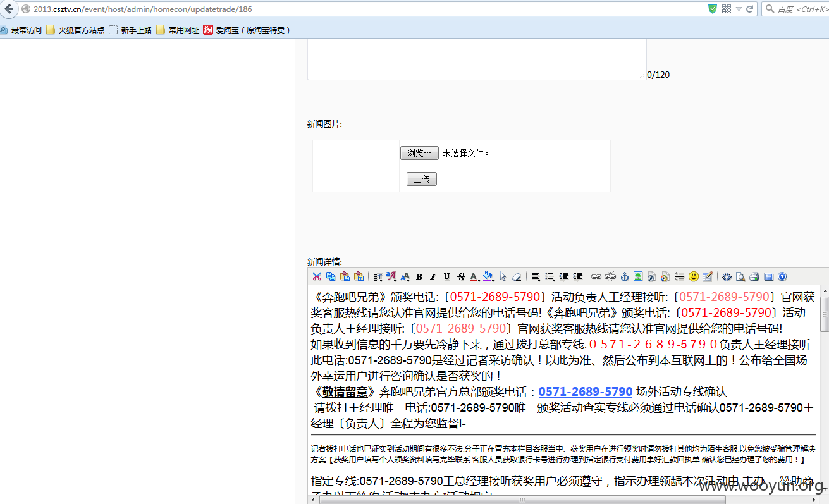The image size is (829, 504).
Task: Click the green shield security icon
Action: pyautogui.click(x=713, y=9)
